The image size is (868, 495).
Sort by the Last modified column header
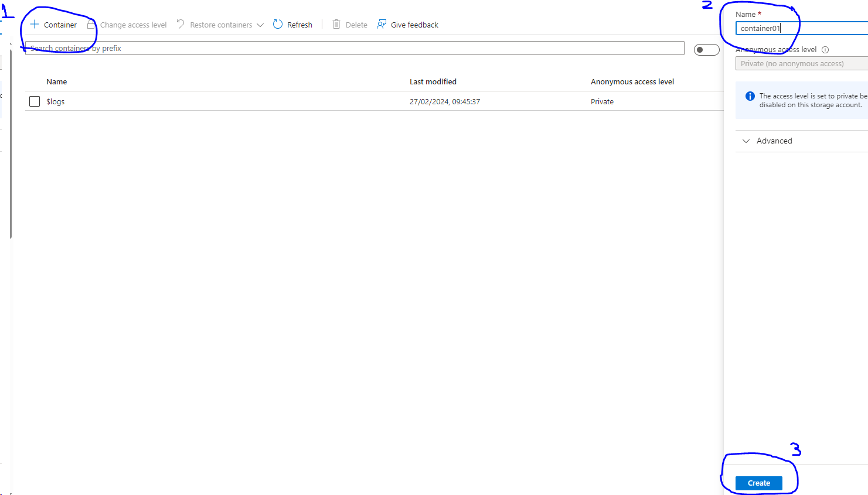tap(433, 81)
